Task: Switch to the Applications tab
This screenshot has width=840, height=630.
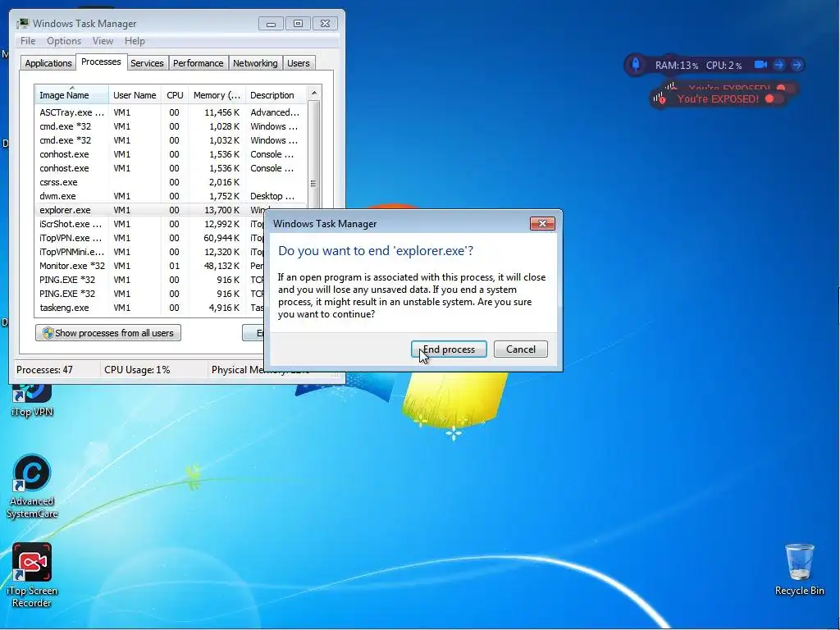Action: (x=48, y=63)
